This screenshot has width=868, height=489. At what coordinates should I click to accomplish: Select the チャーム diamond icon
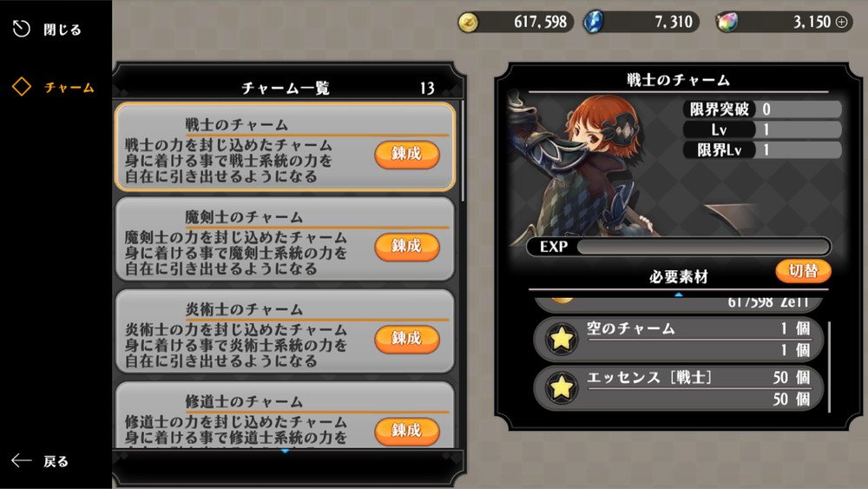pyautogui.click(x=22, y=87)
